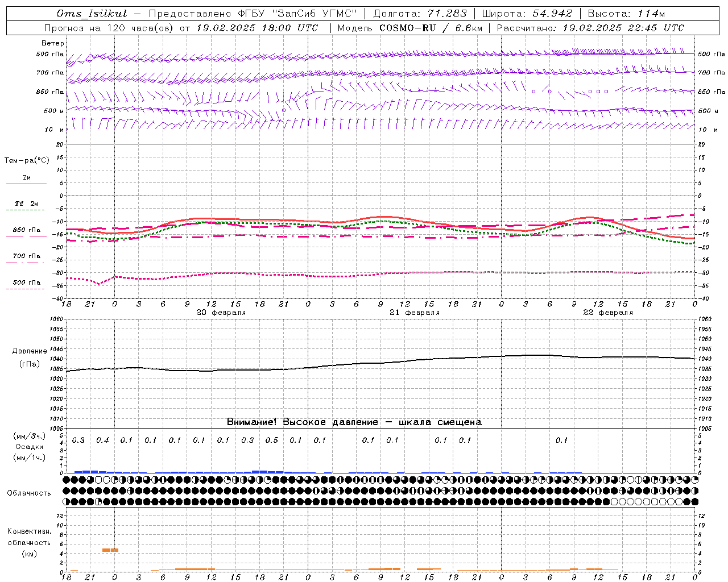Select the (км) unit label for convective cloud
The width and height of the screenshot is (728, 582).
coord(30,554)
